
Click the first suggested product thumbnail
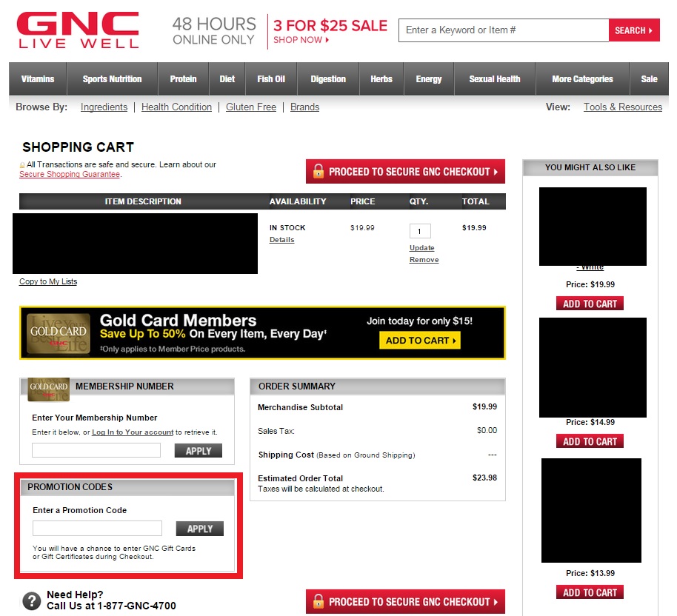[x=593, y=227]
